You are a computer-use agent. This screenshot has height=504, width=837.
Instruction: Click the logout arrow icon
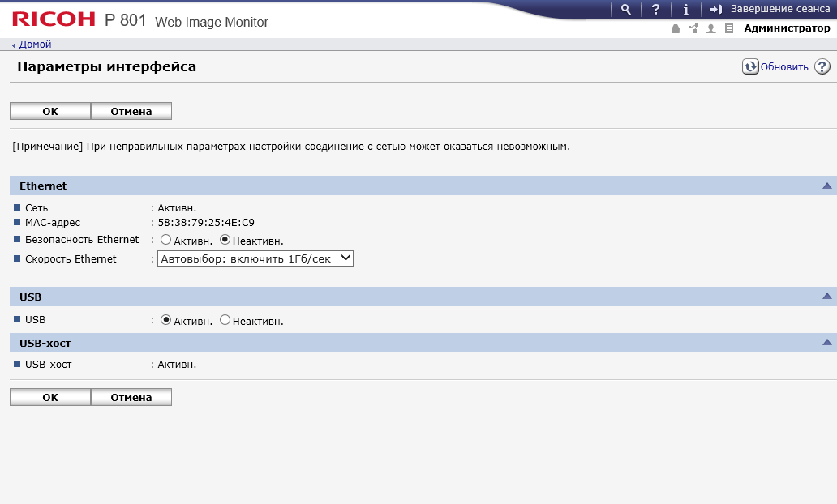(x=715, y=10)
